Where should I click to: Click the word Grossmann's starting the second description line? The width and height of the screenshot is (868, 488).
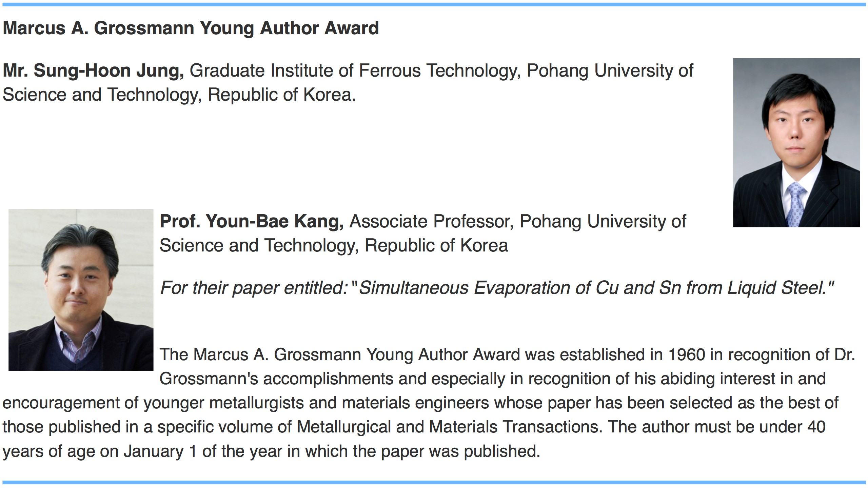click(x=209, y=379)
